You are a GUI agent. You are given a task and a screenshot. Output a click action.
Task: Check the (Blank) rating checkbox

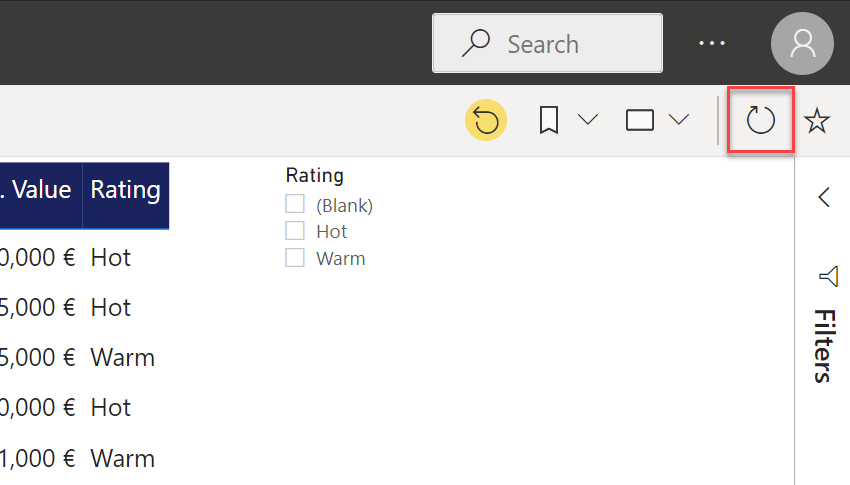click(x=295, y=204)
